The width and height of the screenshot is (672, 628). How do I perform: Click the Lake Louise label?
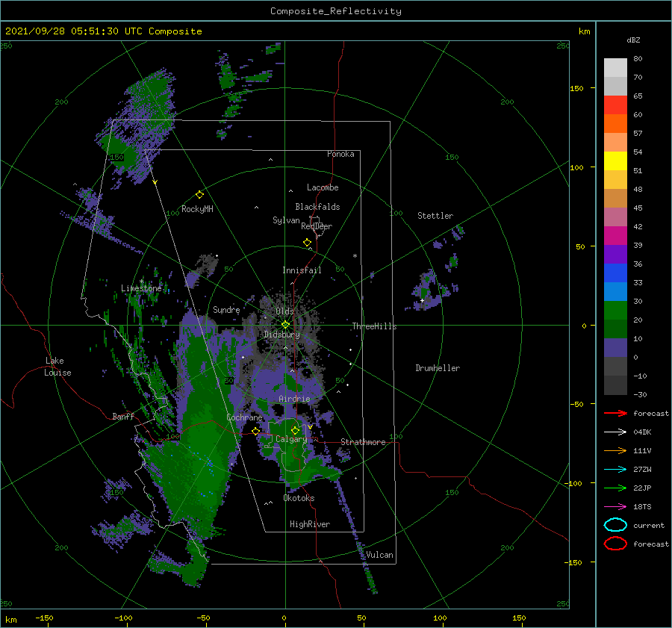point(57,367)
